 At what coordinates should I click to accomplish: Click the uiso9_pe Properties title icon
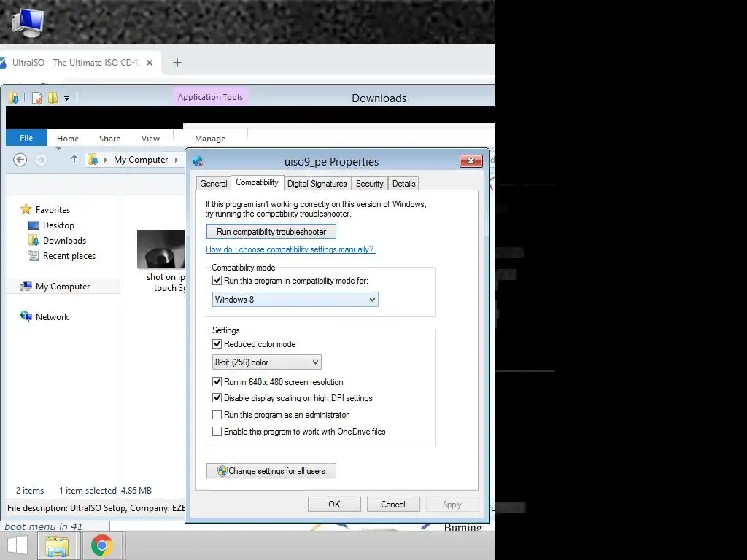click(198, 161)
